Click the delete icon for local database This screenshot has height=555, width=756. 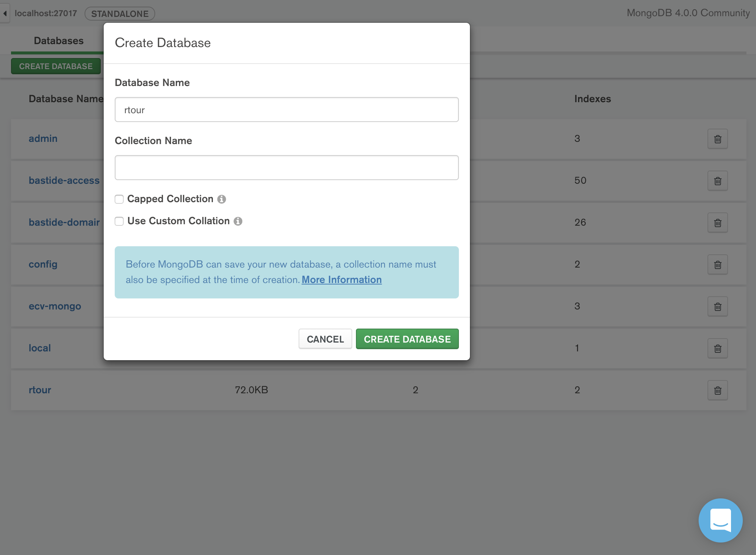click(718, 348)
